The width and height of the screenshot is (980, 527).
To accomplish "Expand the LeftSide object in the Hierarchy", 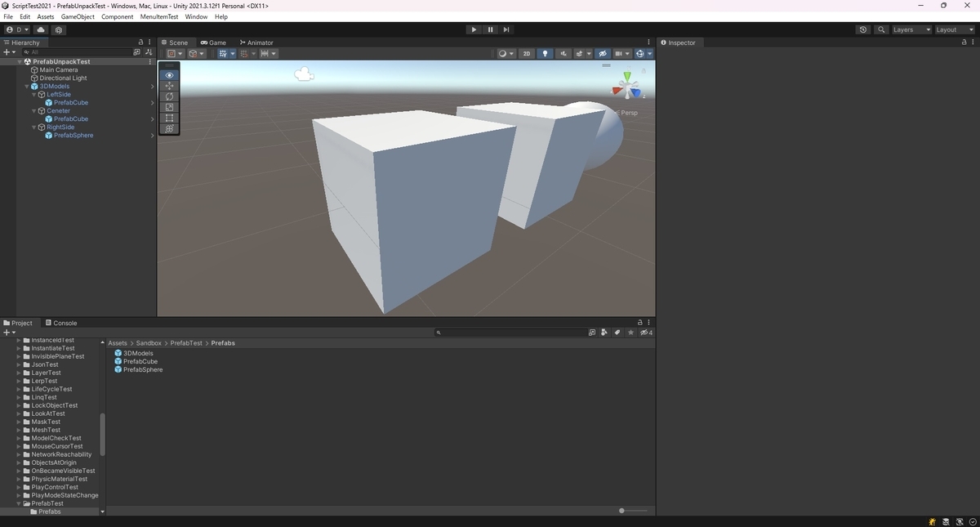I will [x=33, y=94].
